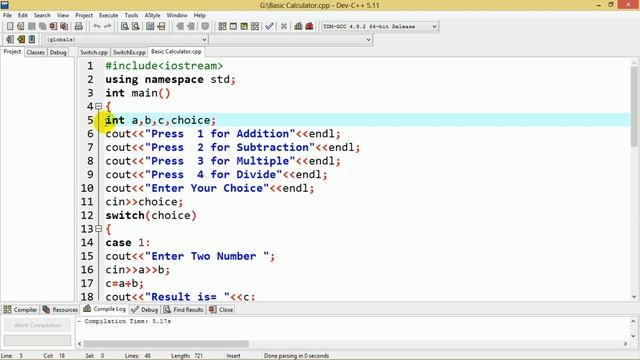This screenshot has height=360, width=640.
Task: Open the Compiler tab in bottom panel
Action: pyautogui.click(x=20, y=310)
